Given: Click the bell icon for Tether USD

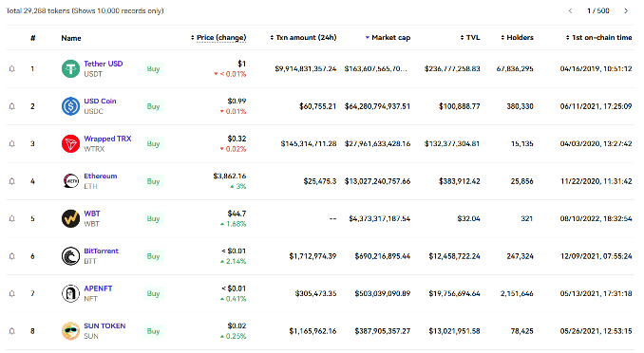Looking at the screenshot, I should (12, 68).
